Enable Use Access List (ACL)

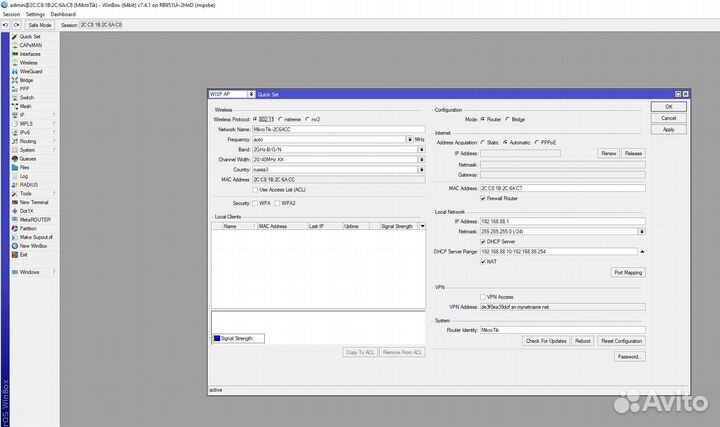pyautogui.click(x=255, y=190)
